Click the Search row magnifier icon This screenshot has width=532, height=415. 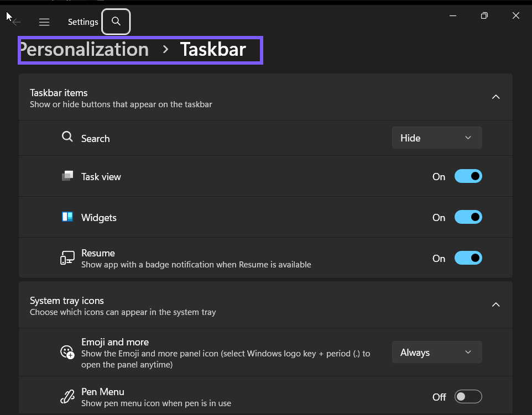point(67,136)
